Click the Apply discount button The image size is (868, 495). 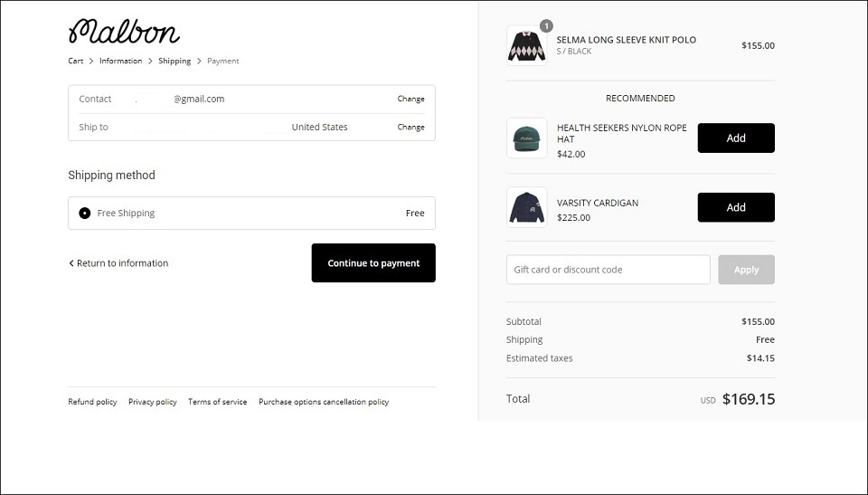(x=746, y=270)
